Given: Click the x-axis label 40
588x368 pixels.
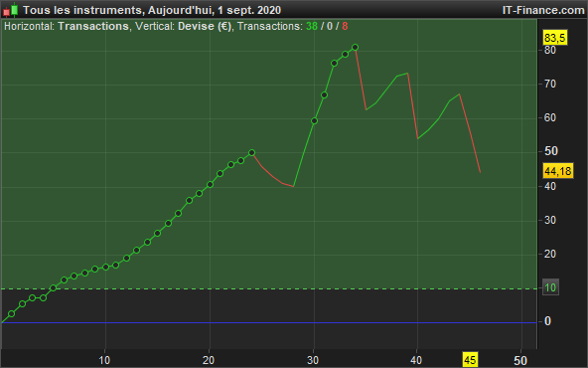Looking at the screenshot, I should (x=416, y=360).
